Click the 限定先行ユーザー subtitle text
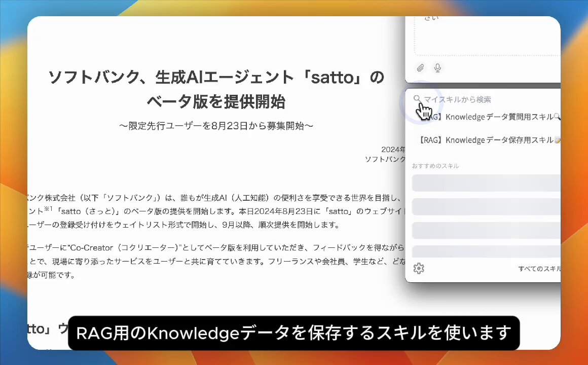This screenshot has width=588, height=365. click(x=216, y=126)
